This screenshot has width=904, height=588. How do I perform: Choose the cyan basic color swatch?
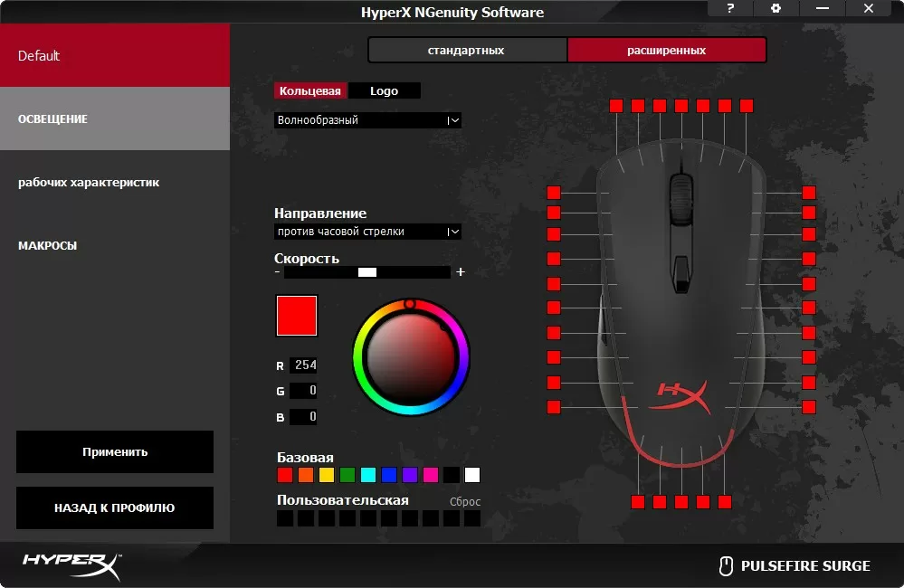[x=367, y=474]
